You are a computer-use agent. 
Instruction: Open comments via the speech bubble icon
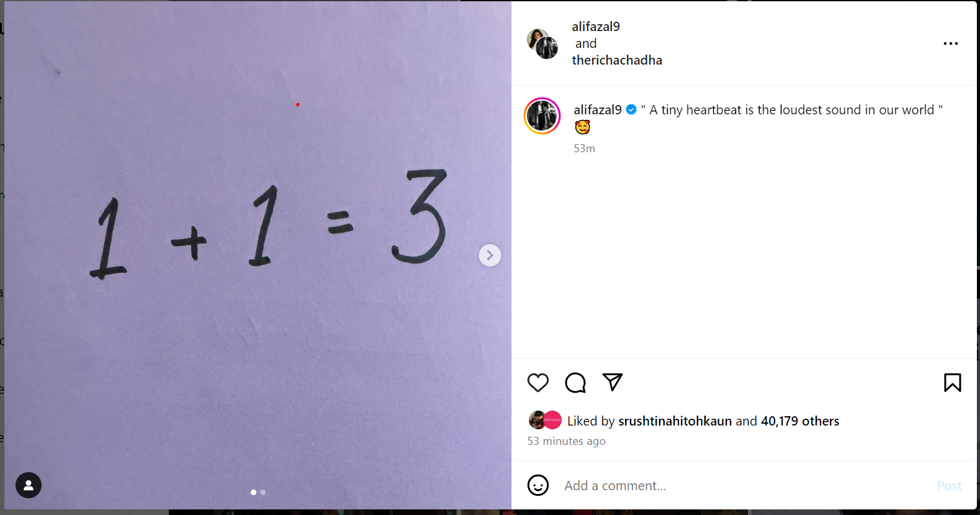(575, 383)
